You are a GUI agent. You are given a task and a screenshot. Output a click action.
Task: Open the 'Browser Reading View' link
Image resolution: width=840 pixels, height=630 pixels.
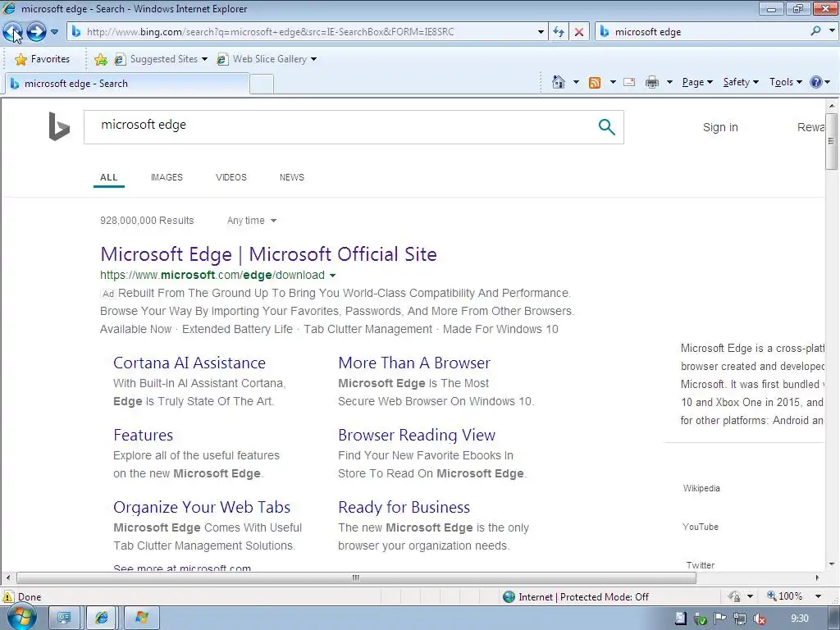click(x=417, y=435)
